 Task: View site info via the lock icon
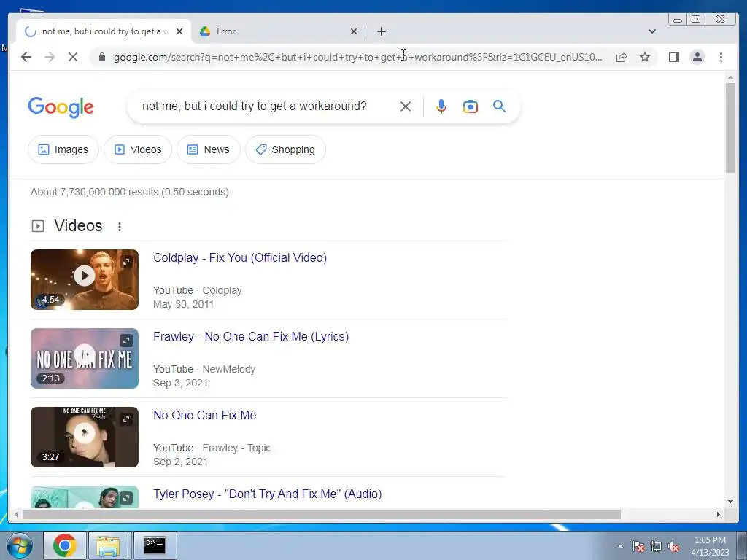tap(101, 57)
